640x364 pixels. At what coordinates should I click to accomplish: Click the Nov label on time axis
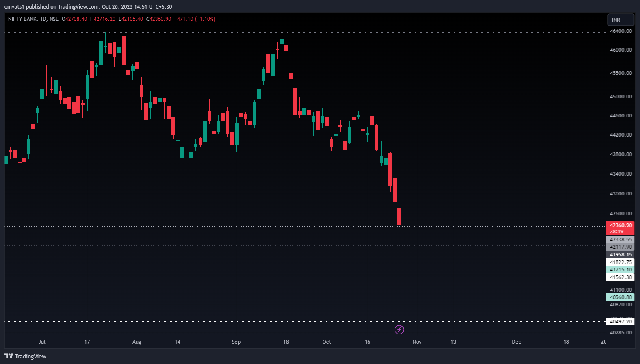(417, 342)
